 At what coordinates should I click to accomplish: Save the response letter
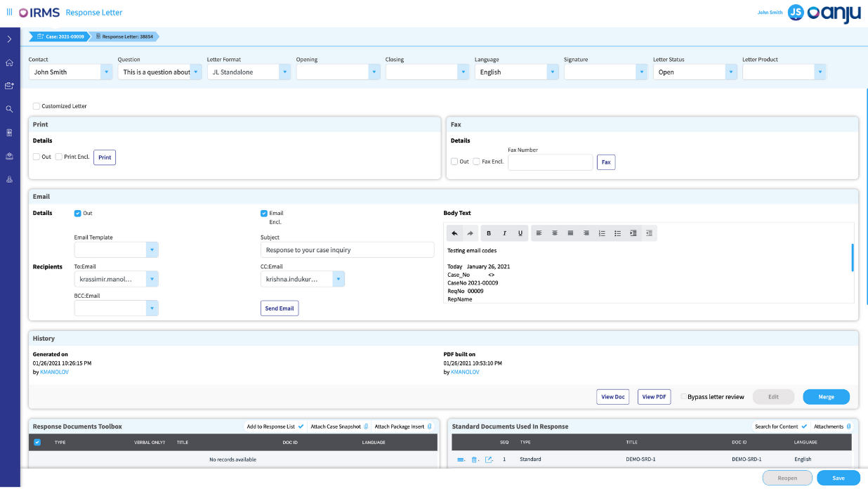pos(839,478)
